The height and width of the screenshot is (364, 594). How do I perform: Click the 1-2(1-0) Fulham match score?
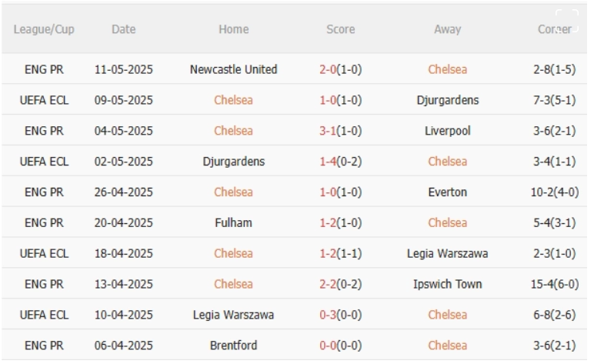click(x=341, y=222)
